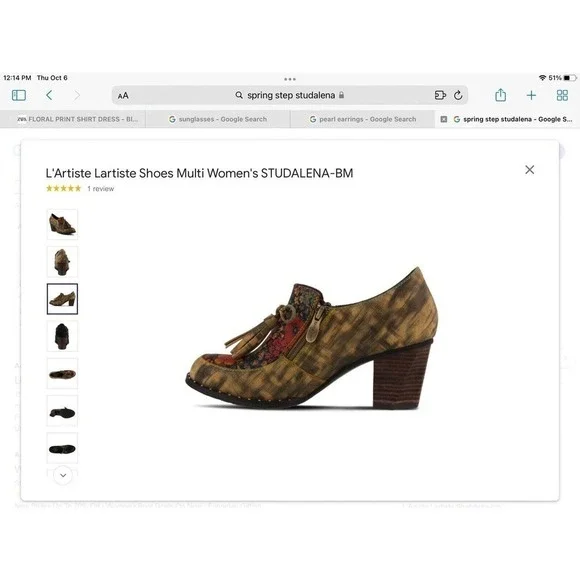
Task: Select the black shoe back-view thumbnail
Action: click(x=62, y=336)
